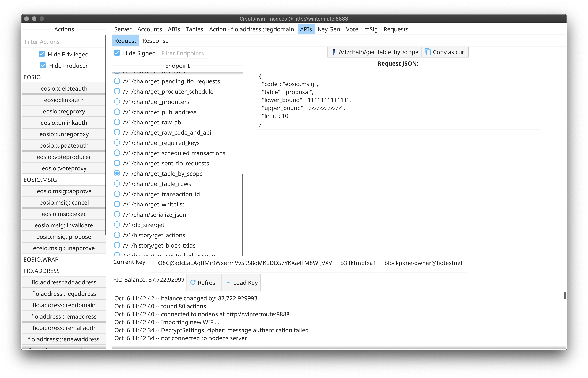Click the Refresh FIO Balance button
This screenshot has width=588, height=378.
[x=204, y=282]
